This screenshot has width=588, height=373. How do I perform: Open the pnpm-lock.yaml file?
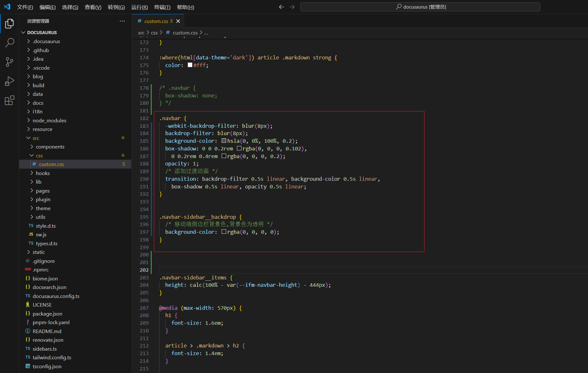(x=51, y=322)
